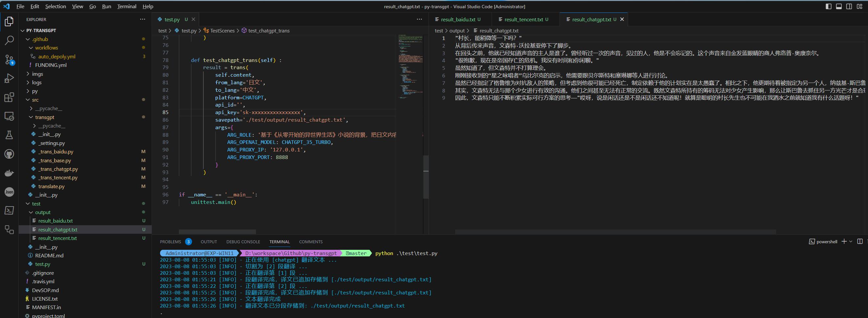Open result_tencent.txt in explorer tree

[x=57, y=238]
